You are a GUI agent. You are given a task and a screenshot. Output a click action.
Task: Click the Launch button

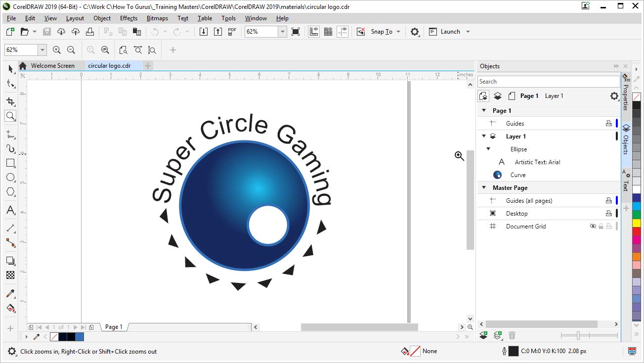[x=449, y=32]
